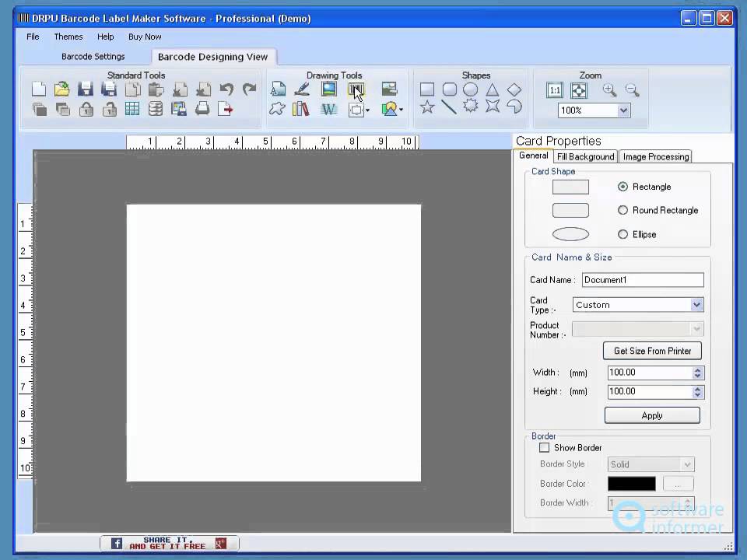Viewport: 747px width, 560px height.
Task: Set zoom to actual size 1:1
Action: click(x=555, y=90)
